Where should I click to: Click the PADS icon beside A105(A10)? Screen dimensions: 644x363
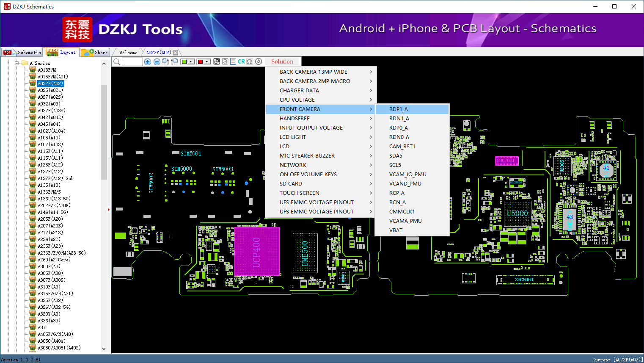pyautogui.click(x=33, y=138)
